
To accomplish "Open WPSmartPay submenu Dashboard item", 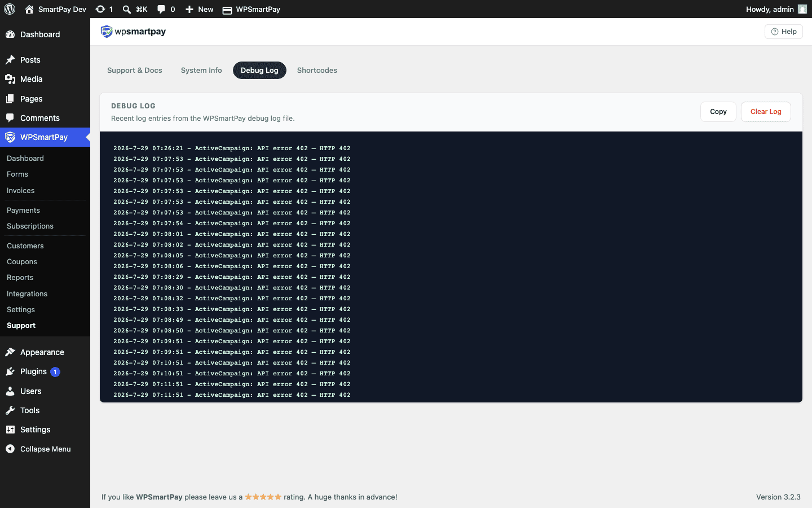I will [25, 159].
